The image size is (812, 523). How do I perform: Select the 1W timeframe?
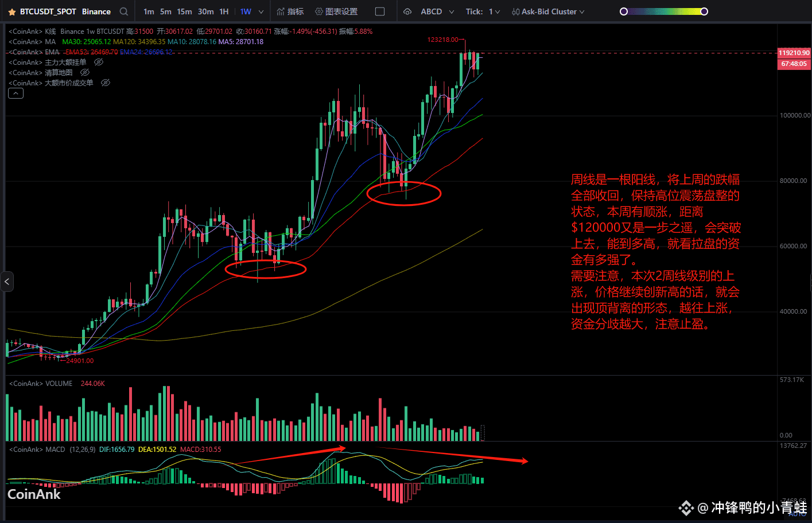tap(246, 11)
